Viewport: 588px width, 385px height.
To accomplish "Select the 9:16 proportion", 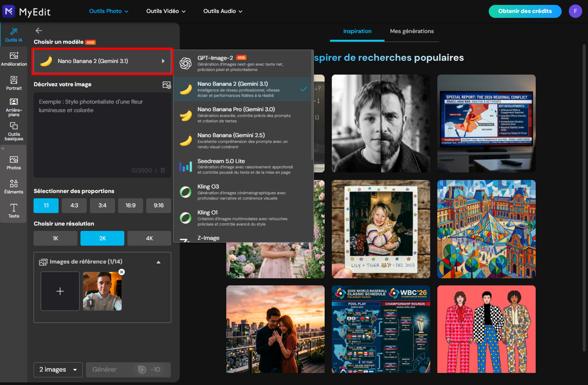I will [159, 205].
